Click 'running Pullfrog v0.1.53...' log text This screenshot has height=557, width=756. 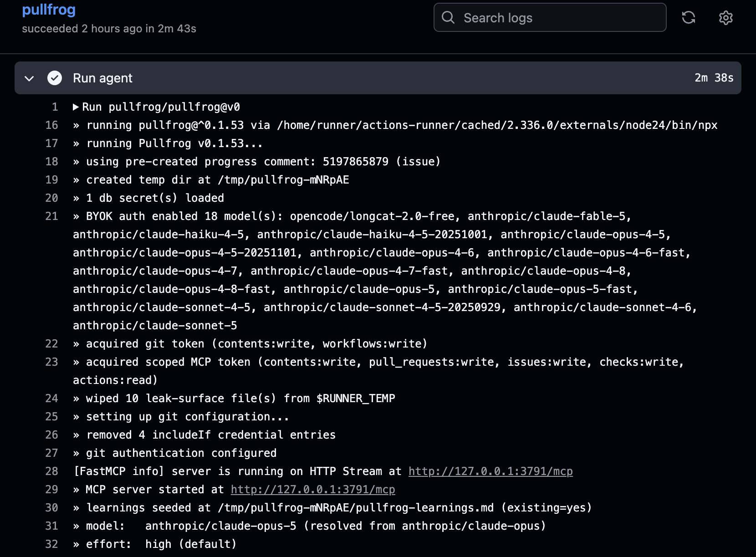click(174, 143)
